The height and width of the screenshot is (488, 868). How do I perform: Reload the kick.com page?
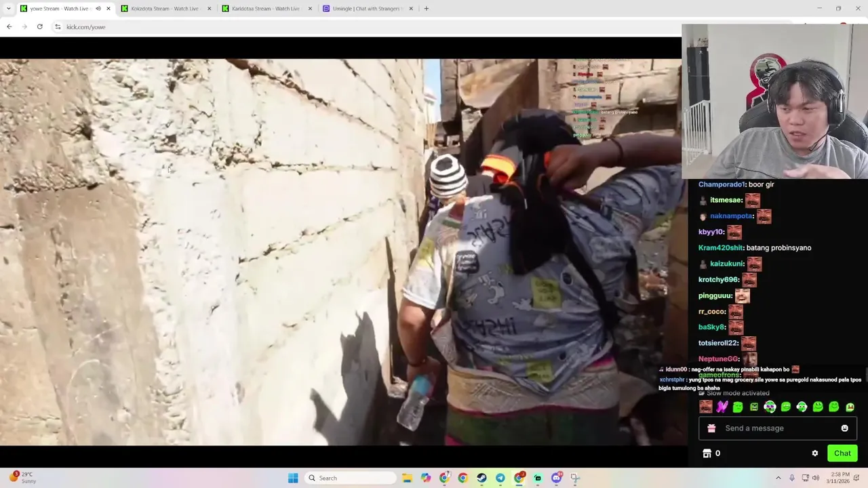point(40,27)
